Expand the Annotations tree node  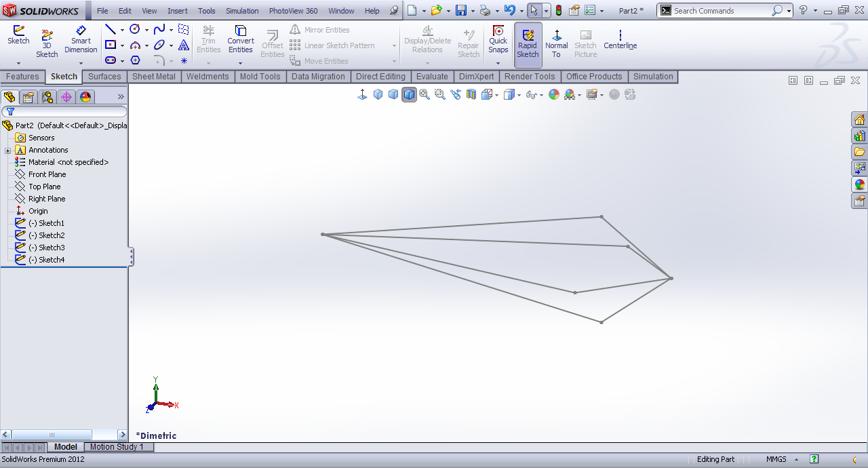point(7,150)
